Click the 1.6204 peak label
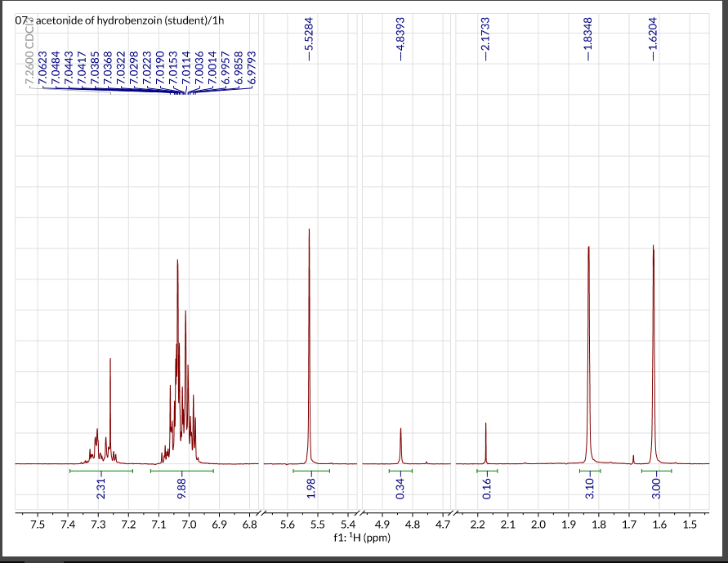This screenshot has width=728, height=563. (654, 34)
